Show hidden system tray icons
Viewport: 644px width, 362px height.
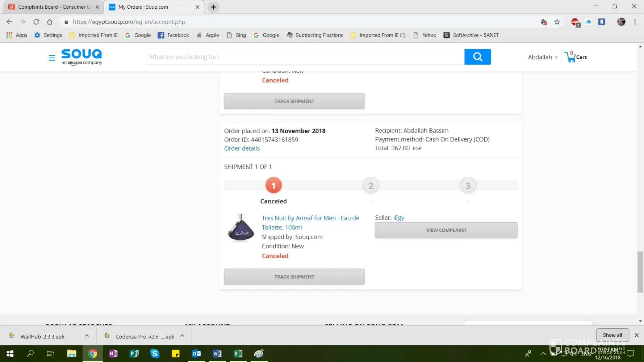pos(543,354)
